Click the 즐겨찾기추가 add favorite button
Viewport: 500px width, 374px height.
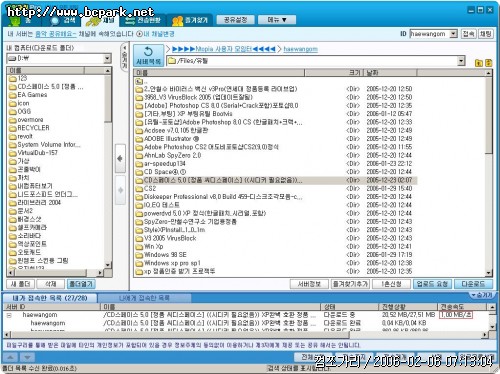tap(350, 284)
